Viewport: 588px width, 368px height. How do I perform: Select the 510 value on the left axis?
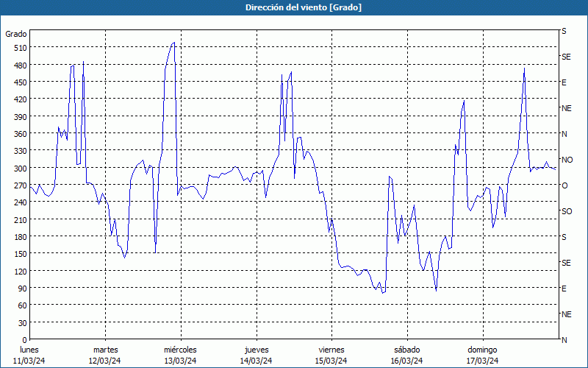tap(21, 48)
